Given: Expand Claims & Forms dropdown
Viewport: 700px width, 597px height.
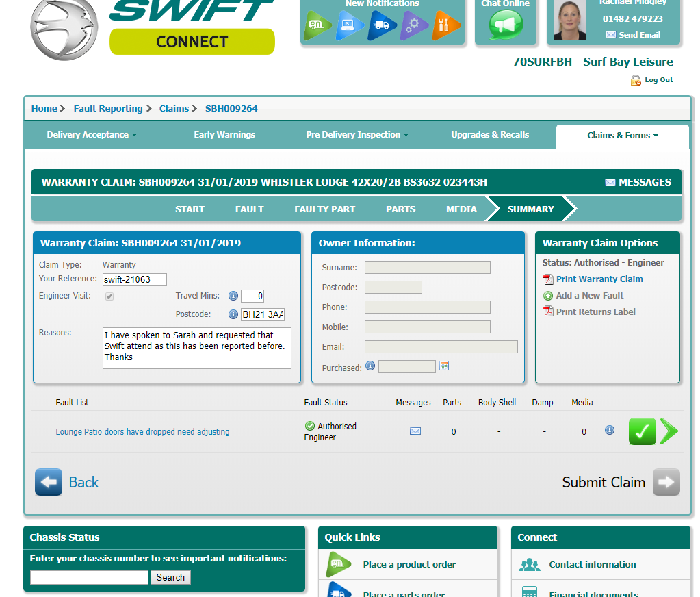Looking at the screenshot, I should click(x=623, y=136).
